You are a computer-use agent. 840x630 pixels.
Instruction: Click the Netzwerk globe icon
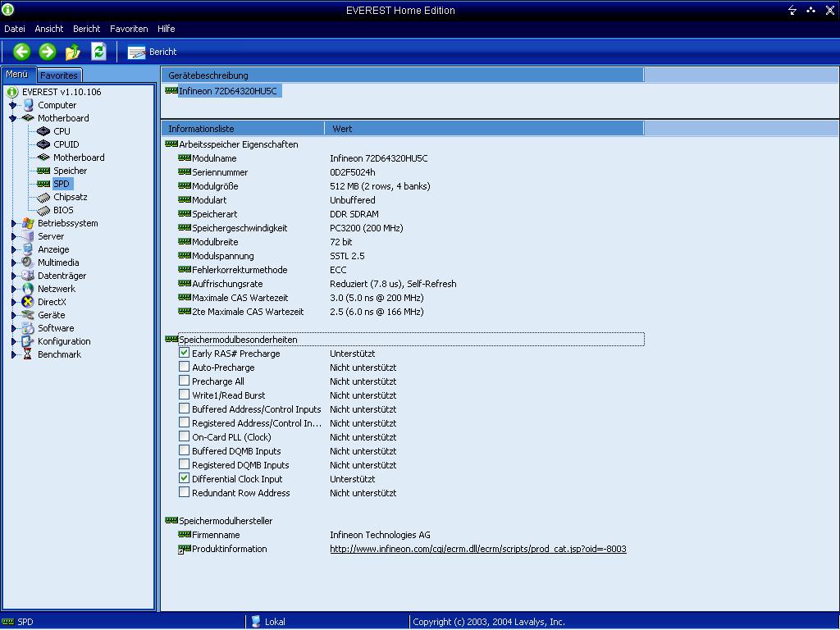[x=28, y=289]
